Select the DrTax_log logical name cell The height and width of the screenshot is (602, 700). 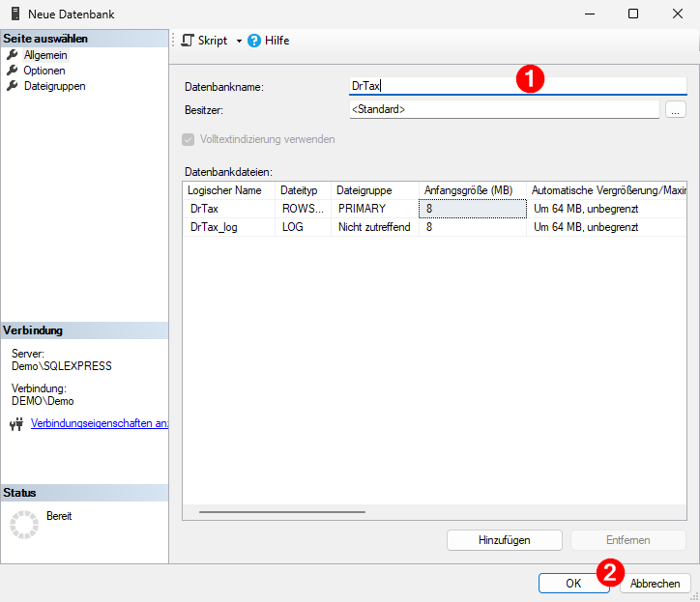coord(229,227)
